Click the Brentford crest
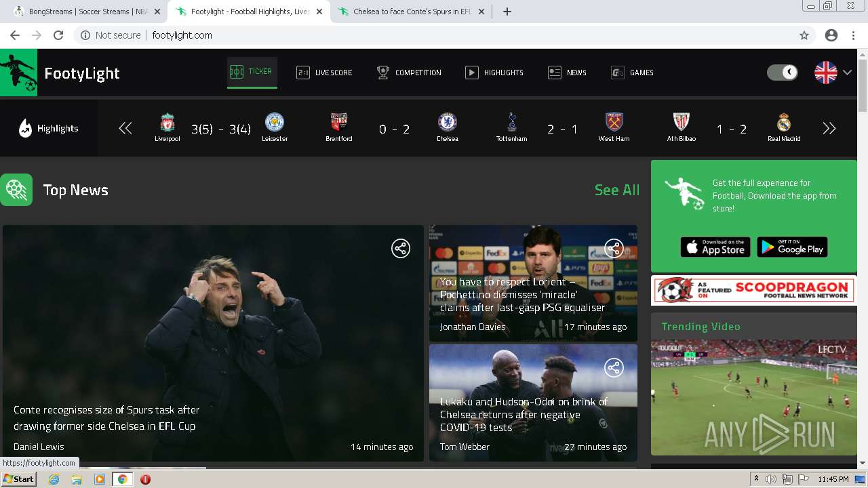Image resolution: width=868 pixels, height=488 pixels. pos(338,122)
